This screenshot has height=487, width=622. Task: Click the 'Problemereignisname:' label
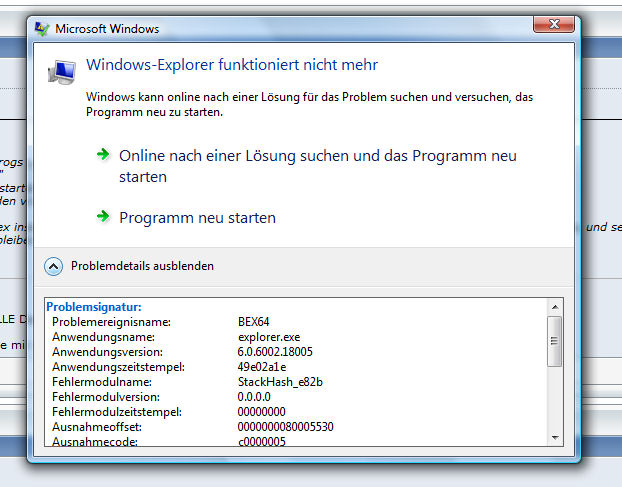click(111, 322)
